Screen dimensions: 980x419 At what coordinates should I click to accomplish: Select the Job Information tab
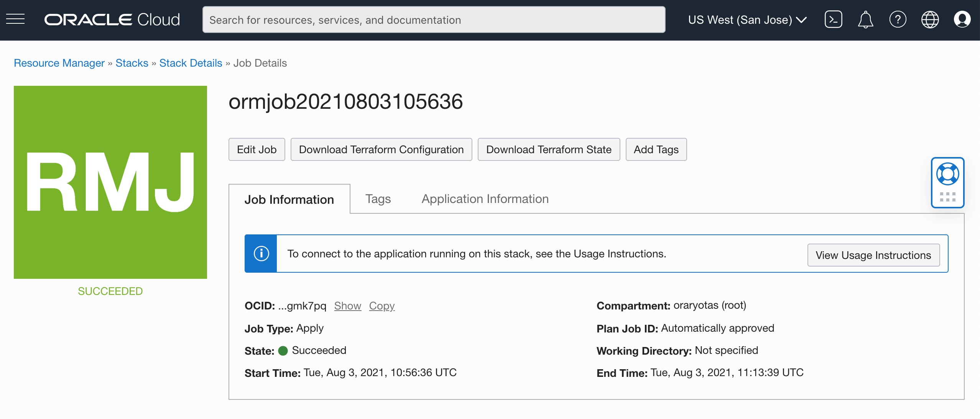[x=289, y=200]
